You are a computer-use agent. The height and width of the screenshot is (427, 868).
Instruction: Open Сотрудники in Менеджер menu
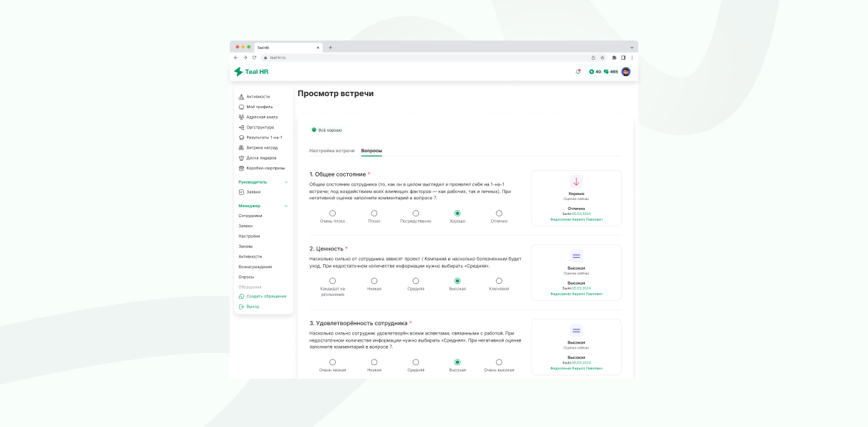click(x=250, y=216)
